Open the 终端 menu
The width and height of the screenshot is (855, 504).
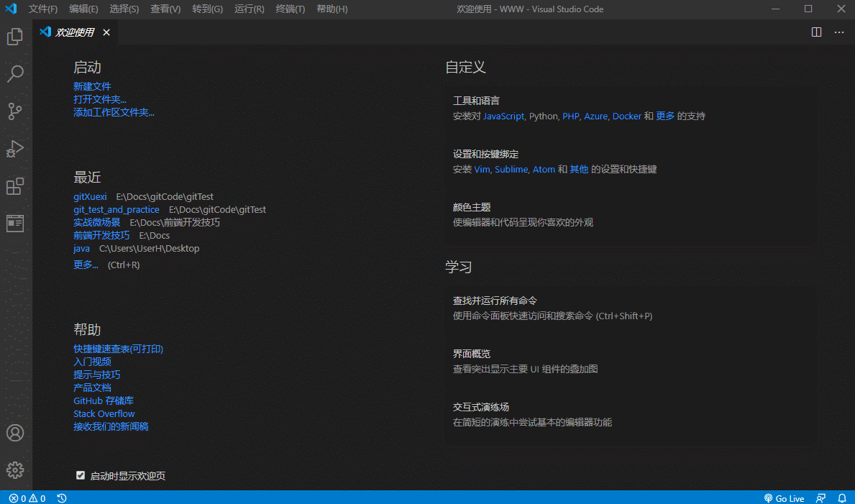tap(290, 9)
